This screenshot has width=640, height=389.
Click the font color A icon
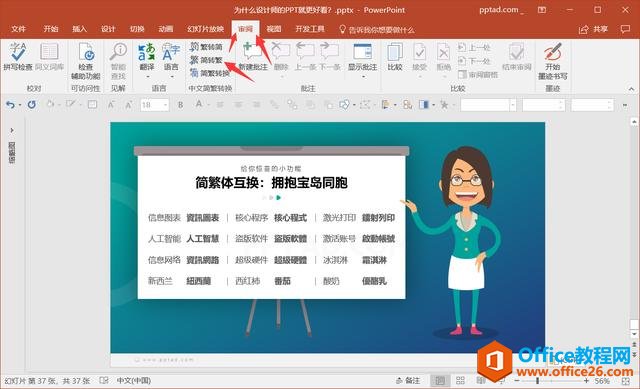(x=199, y=104)
